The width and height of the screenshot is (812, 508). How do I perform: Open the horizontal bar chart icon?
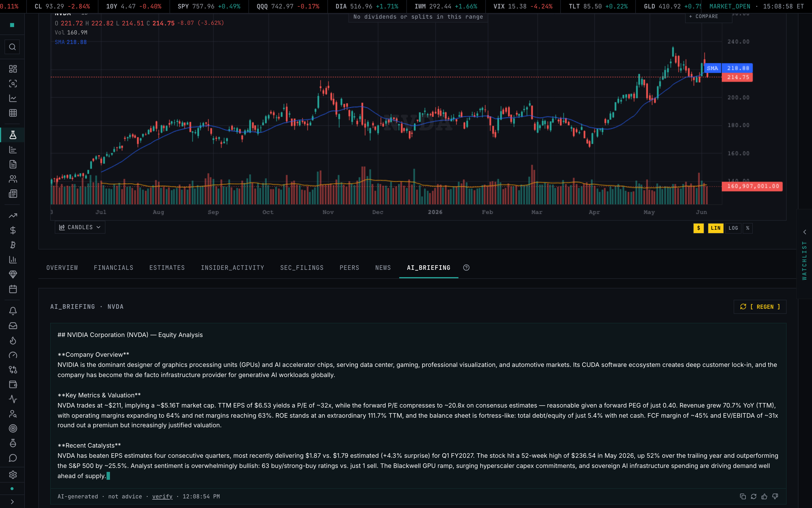[x=13, y=150]
